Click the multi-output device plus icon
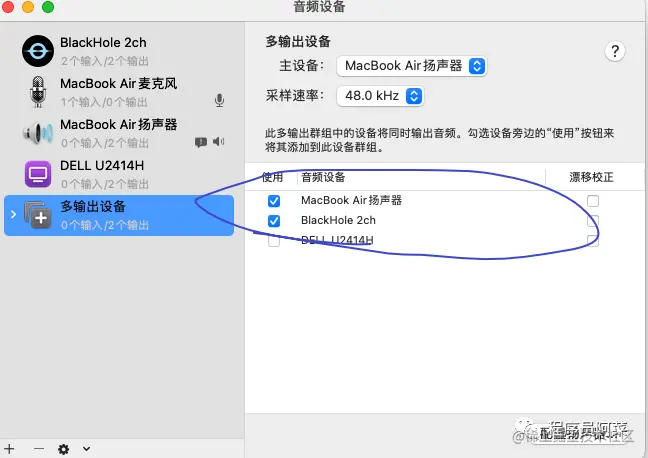Viewport: 648px width, 458px height. [38, 215]
